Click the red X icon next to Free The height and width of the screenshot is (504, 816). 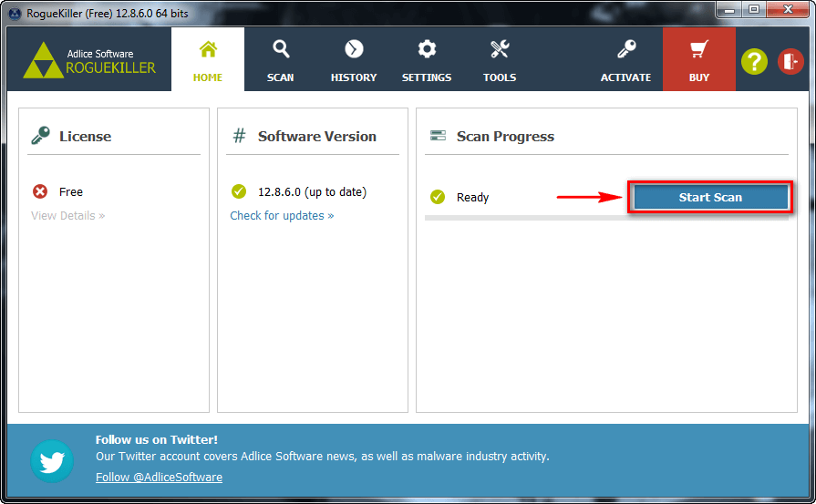tap(40, 191)
